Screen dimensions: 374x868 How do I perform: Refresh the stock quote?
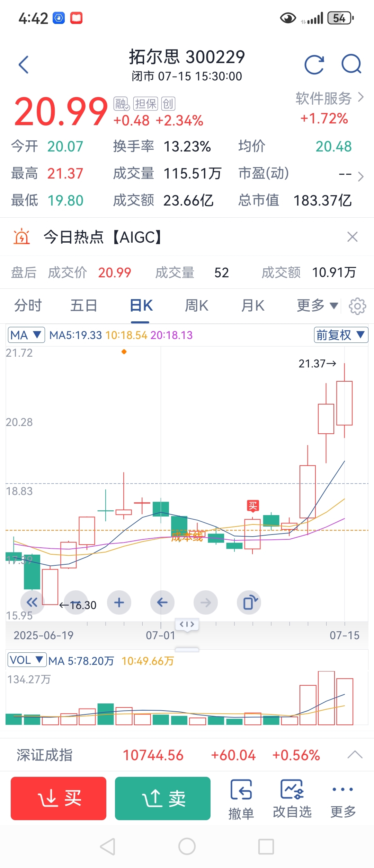(314, 64)
